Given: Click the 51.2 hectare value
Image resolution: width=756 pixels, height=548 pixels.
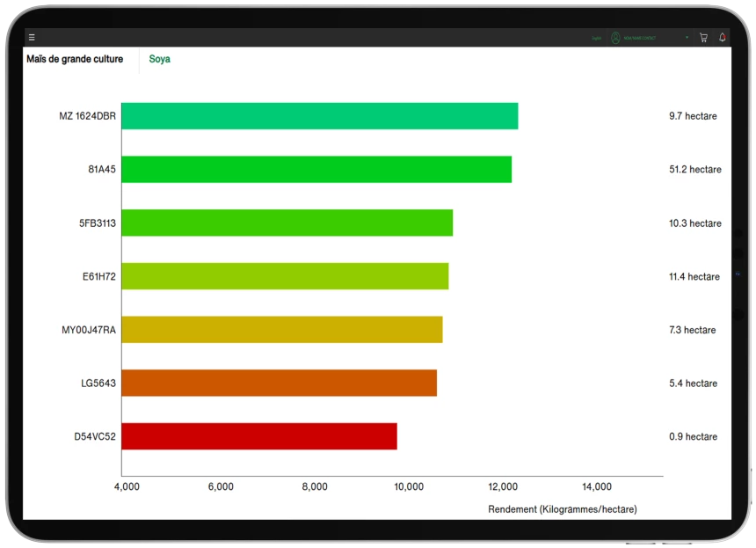Looking at the screenshot, I should click(694, 170).
